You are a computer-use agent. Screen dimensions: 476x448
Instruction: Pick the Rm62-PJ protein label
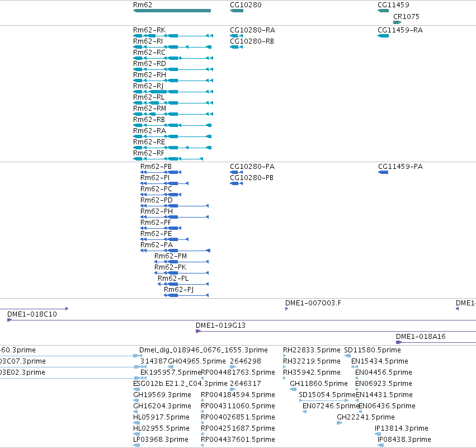point(178,290)
